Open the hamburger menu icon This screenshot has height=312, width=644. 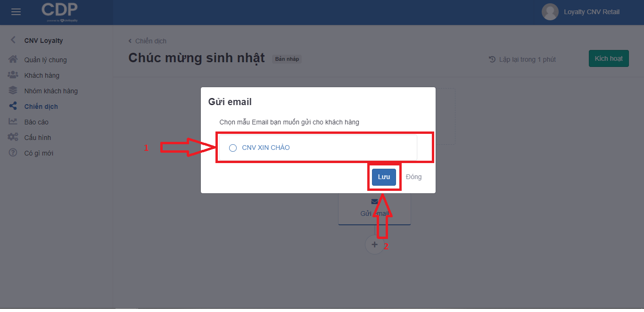click(16, 12)
